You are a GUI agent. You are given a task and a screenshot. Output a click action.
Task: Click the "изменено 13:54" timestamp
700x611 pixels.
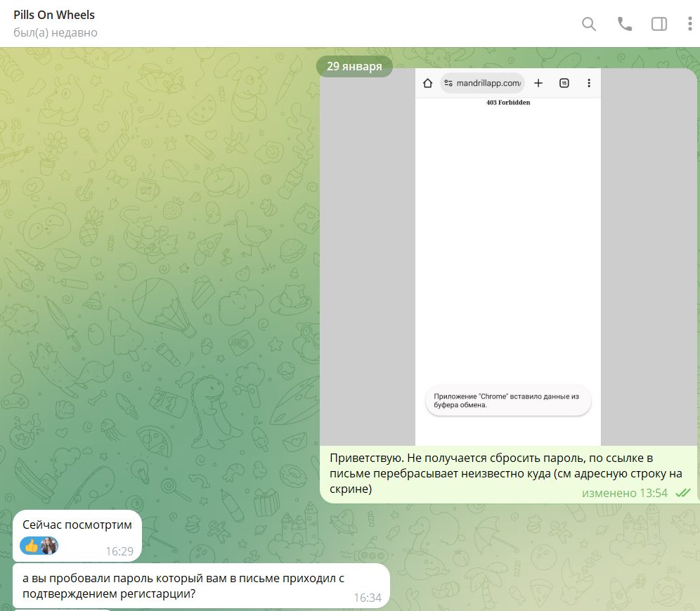(x=625, y=493)
